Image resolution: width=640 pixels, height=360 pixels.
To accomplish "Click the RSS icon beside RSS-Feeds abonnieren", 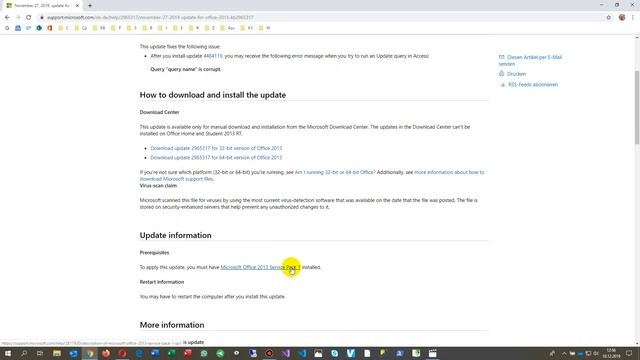I will pyautogui.click(x=502, y=85).
